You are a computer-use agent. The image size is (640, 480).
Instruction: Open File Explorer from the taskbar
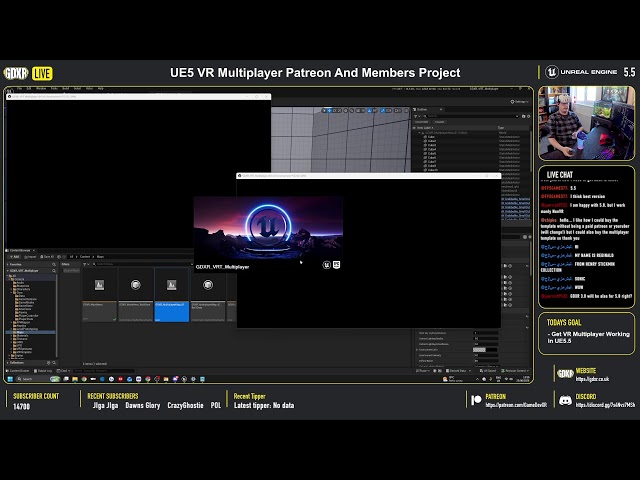[75, 379]
